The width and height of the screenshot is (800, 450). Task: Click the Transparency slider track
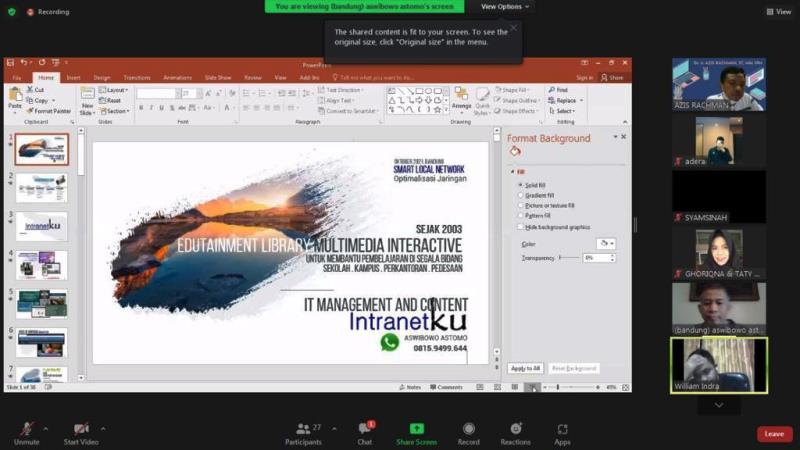tap(568, 257)
